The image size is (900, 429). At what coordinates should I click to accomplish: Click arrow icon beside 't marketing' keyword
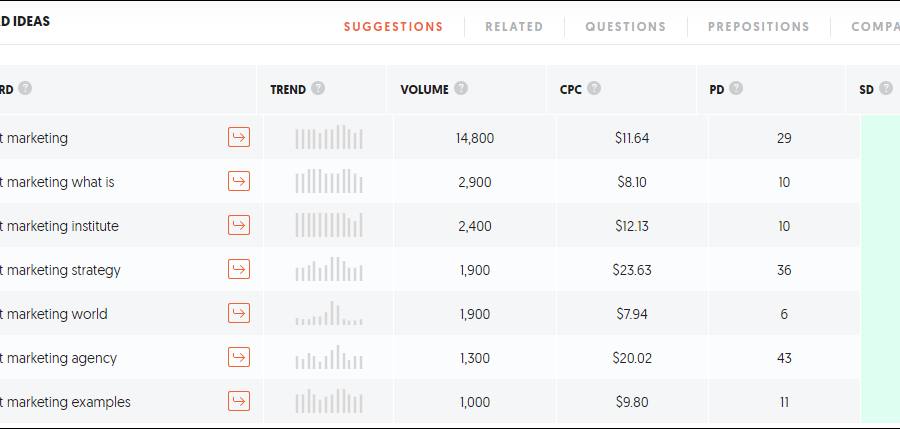[x=239, y=138]
